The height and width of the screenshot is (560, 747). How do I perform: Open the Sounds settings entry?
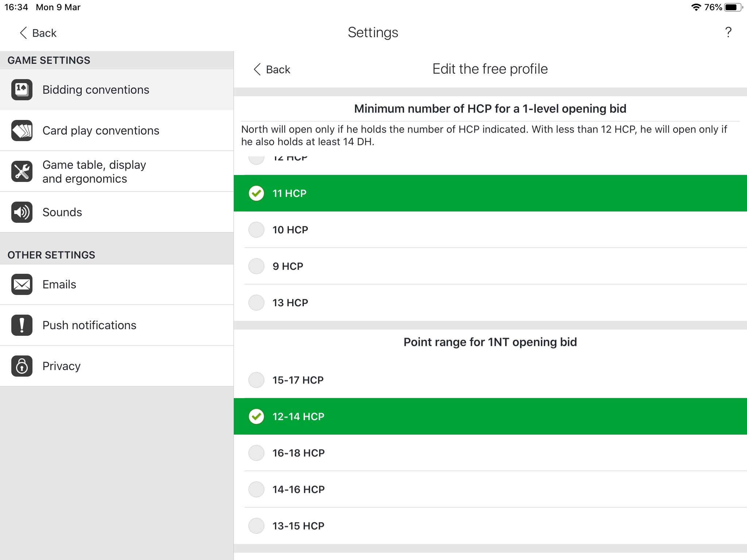pos(62,212)
